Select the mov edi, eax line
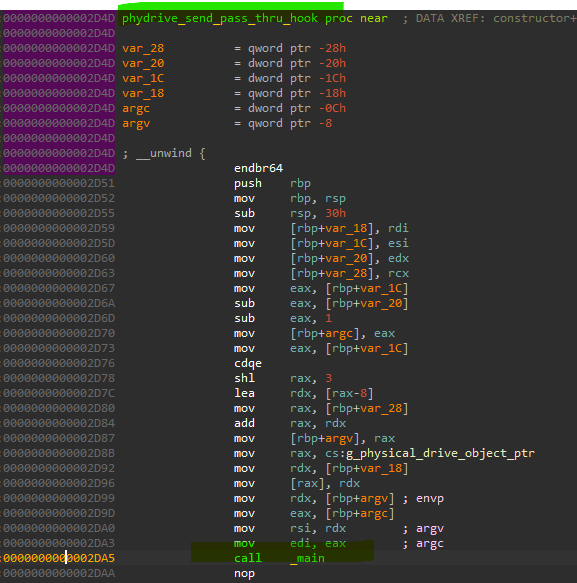The width and height of the screenshot is (577, 583). click(x=290, y=544)
